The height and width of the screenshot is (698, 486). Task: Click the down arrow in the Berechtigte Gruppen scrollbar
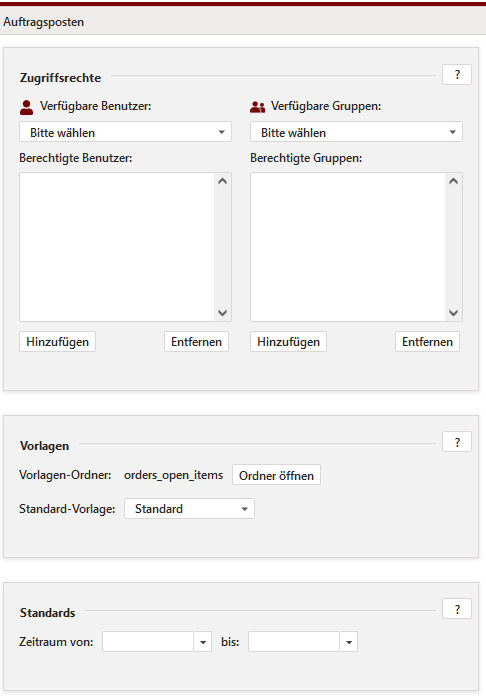pos(454,313)
